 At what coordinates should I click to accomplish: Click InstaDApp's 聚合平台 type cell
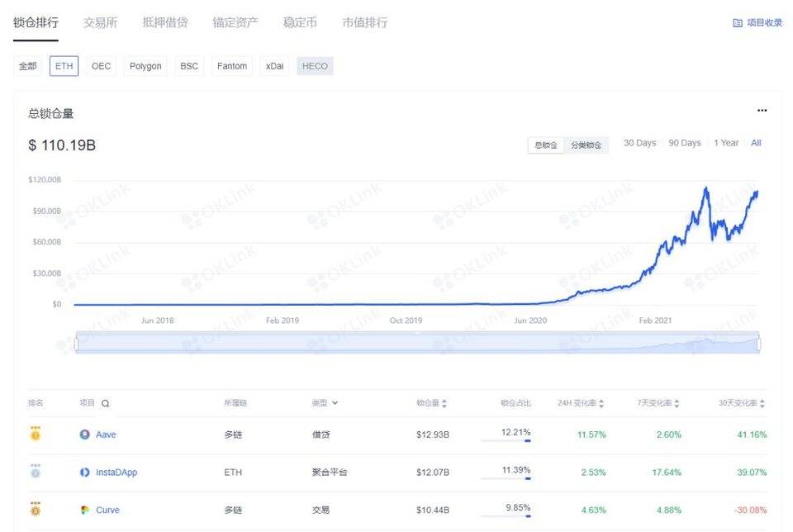[330, 473]
